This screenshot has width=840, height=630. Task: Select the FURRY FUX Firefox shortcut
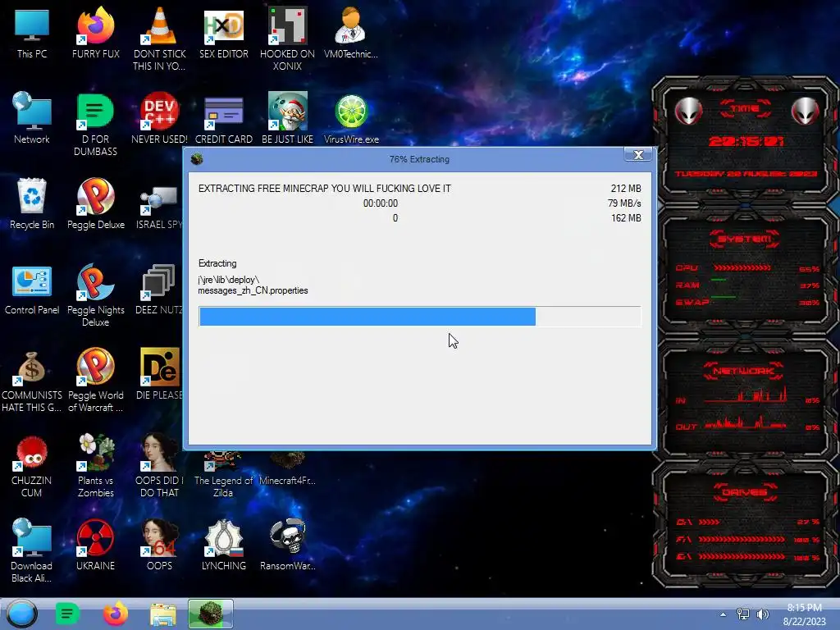95,32
